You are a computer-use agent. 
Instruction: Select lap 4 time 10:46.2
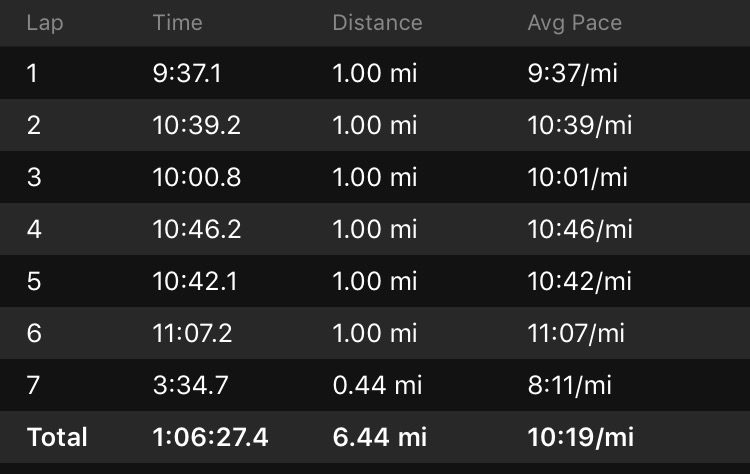196,230
